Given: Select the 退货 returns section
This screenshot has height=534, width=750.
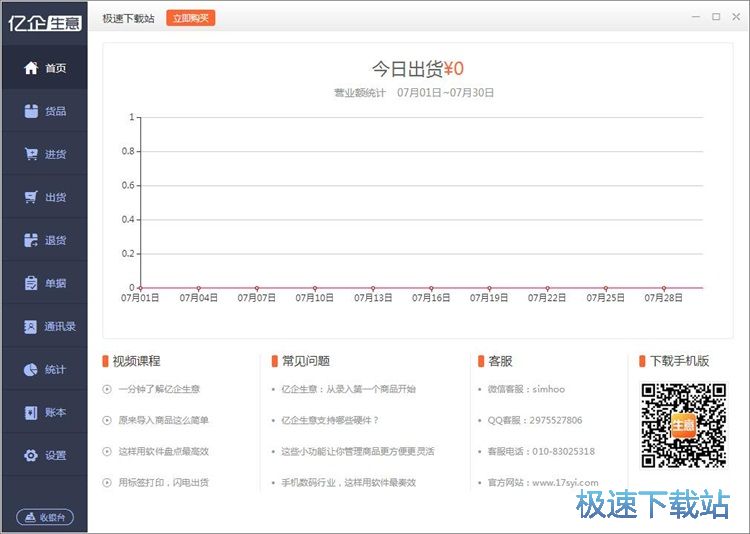Looking at the screenshot, I should click(44, 240).
